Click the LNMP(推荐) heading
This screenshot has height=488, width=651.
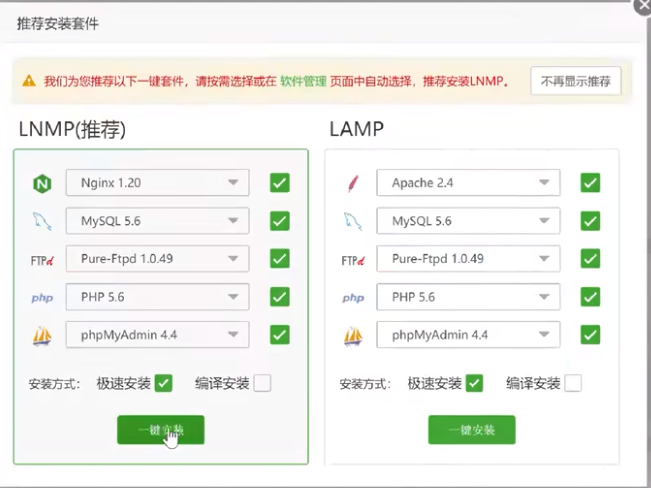(72, 129)
